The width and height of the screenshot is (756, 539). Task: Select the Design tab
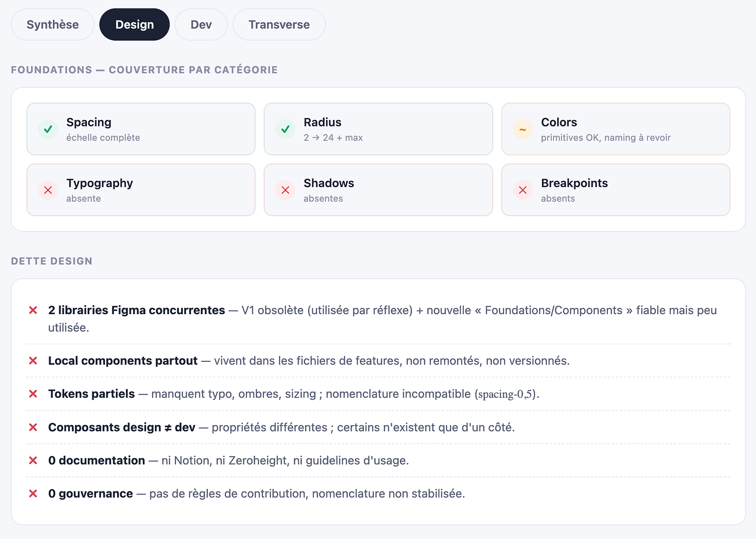point(135,25)
